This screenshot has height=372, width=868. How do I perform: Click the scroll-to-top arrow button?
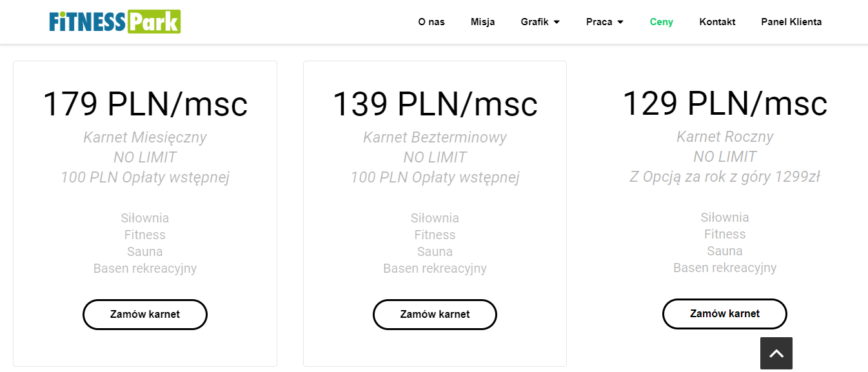(x=776, y=353)
